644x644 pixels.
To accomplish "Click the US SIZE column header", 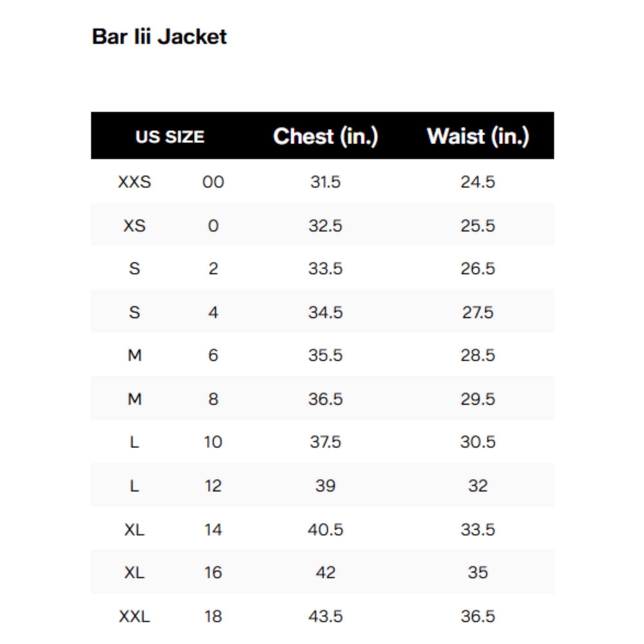I will pyautogui.click(x=170, y=137).
